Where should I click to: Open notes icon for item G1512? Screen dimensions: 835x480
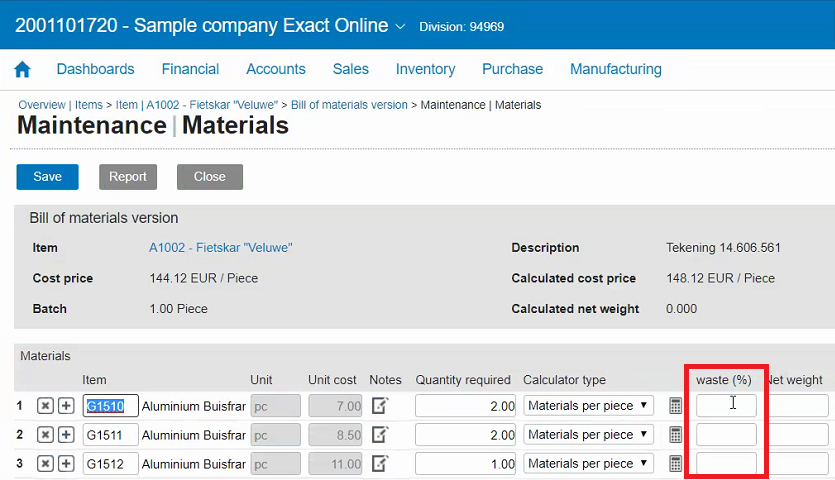[380, 463]
